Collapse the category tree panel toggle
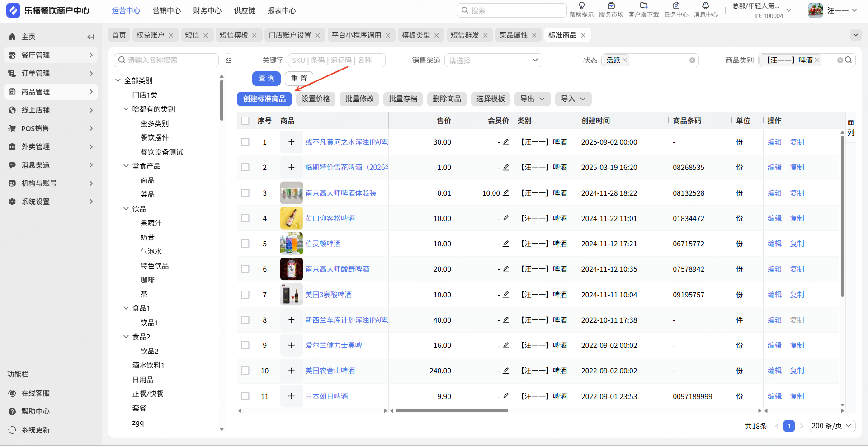This screenshot has width=868, height=446. point(228,61)
